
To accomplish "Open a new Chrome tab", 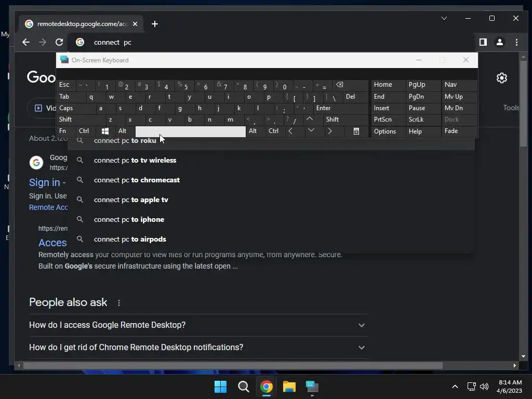I will [x=155, y=24].
